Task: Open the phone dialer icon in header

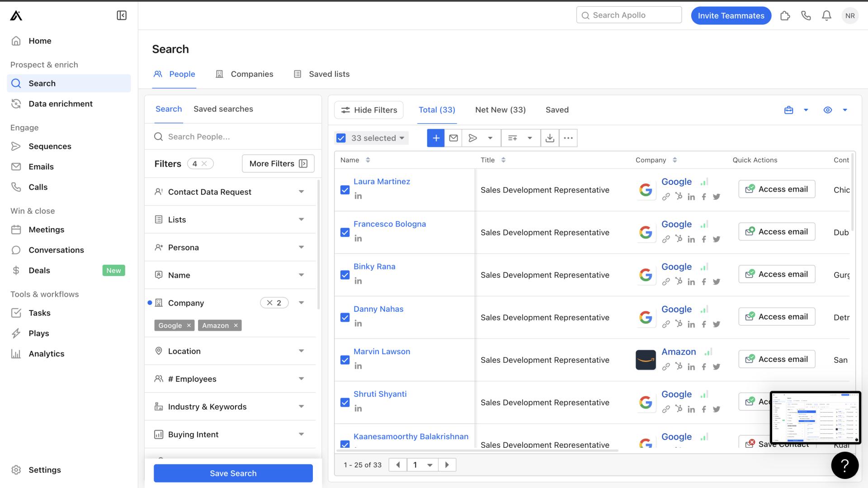Action: (806, 15)
